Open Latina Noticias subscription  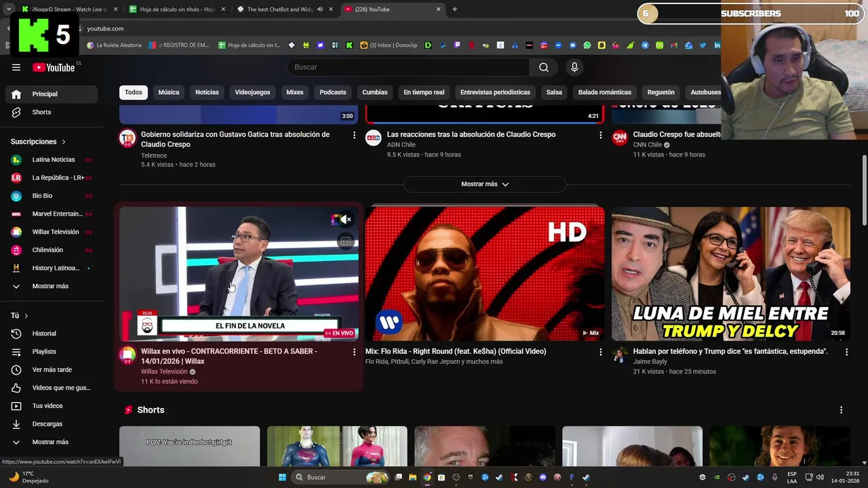tap(51, 159)
